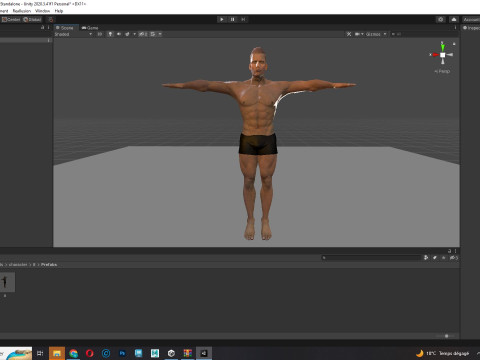Click the center cube of orientation gizmo
The image size is (480, 360).
pyautogui.click(x=443, y=55)
